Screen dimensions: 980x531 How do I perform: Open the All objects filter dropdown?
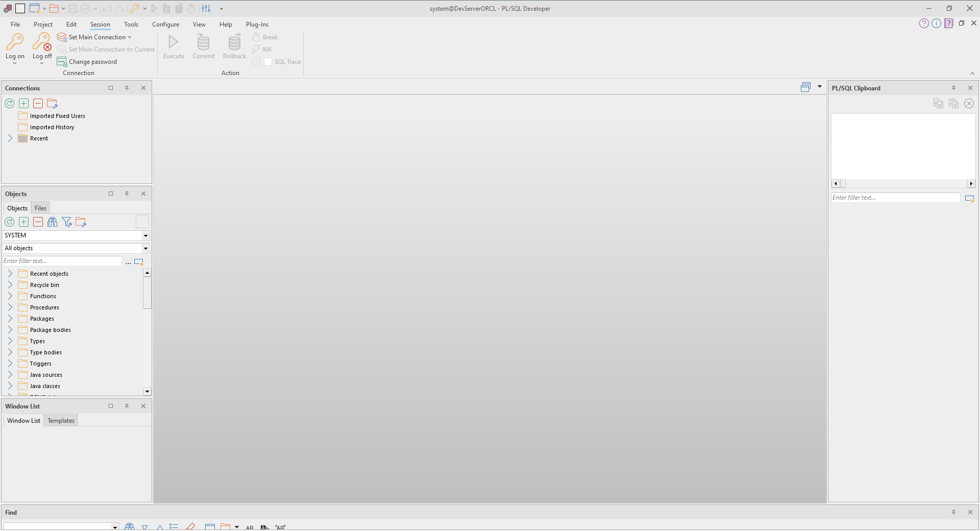point(145,248)
